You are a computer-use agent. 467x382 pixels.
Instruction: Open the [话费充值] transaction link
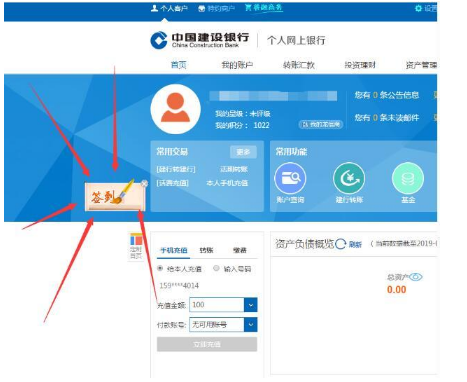[x=172, y=183]
